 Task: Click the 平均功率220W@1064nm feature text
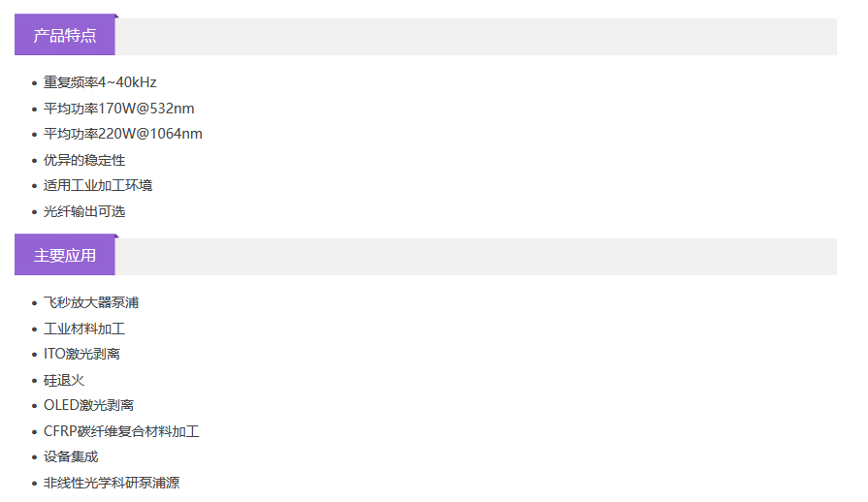tap(123, 134)
